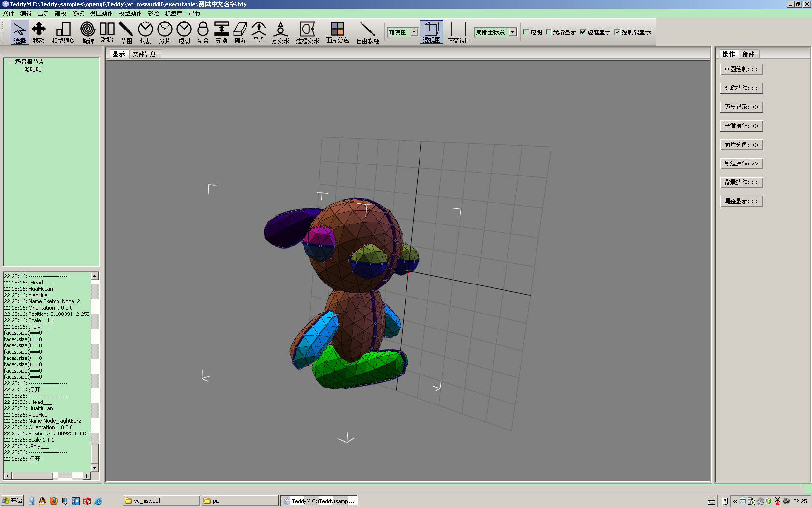Viewport: 812px width, 508px height.
Task: Open the 模型操作 menu
Action: pos(130,14)
